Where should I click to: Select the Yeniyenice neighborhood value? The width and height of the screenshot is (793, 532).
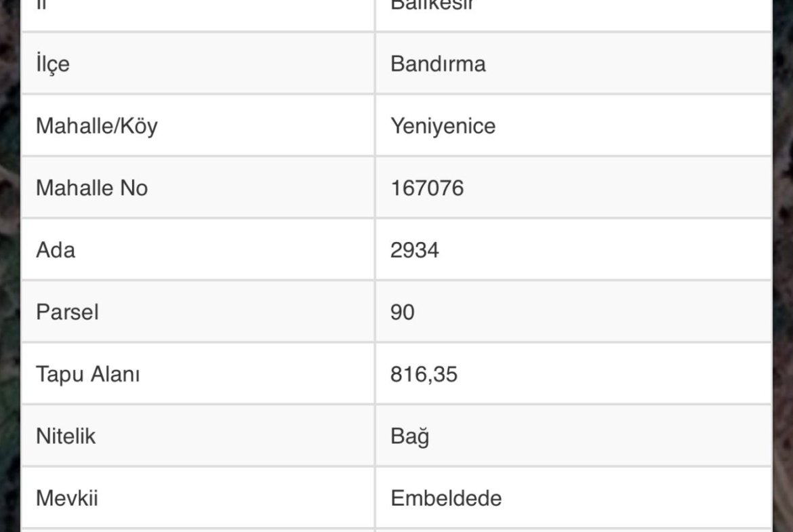pyautogui.click(x=443, y=126)
